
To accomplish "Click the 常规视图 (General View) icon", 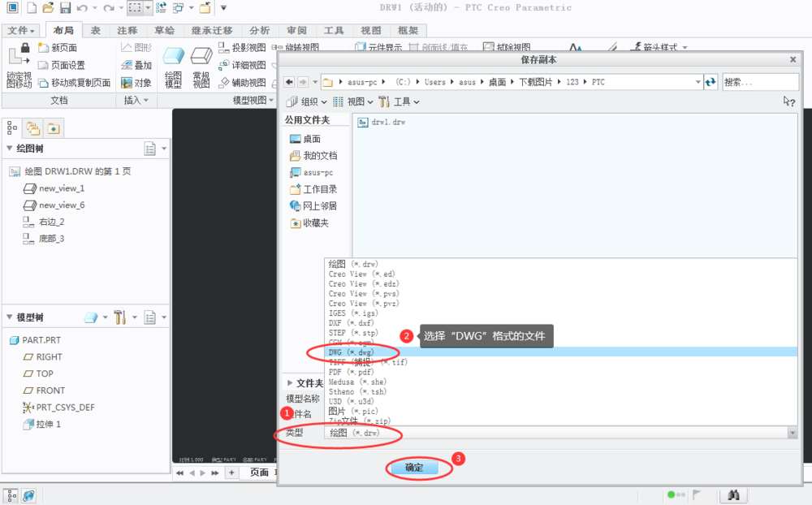I will coord(201,65).
